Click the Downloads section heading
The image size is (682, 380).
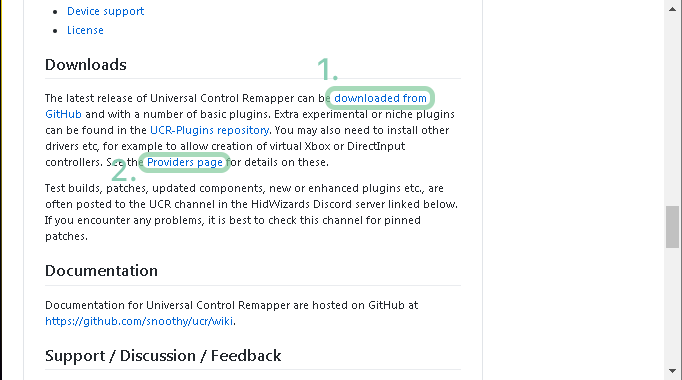click(86, 65)
